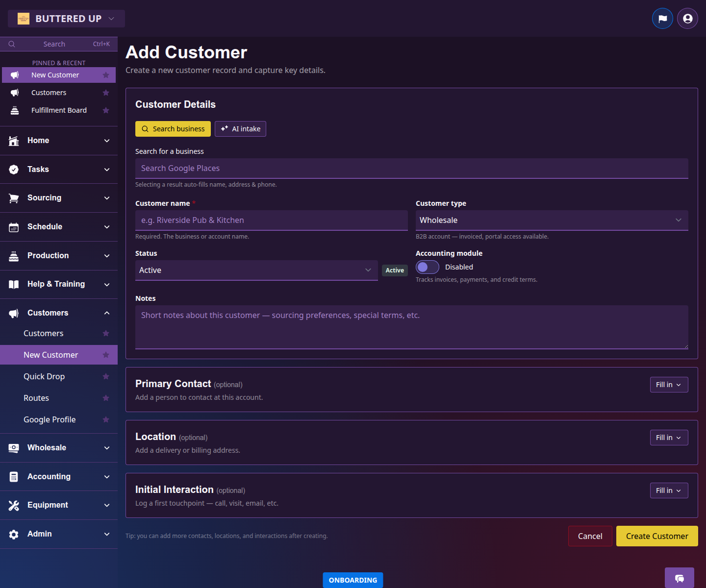
Task: Collapse the Customers section in the sidebar
Action: pos(107,313)
